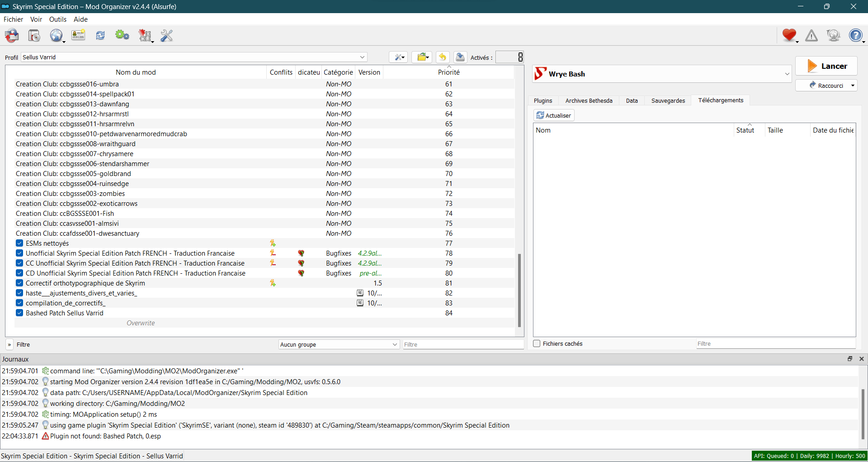Screen dimensions: 868x462
Task: Open the folder shortcuts dropdown icon
Action: coord(422,57)
